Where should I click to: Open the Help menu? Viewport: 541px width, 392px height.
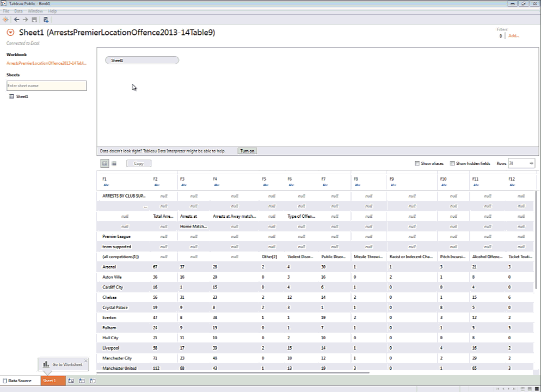coord(52,11)
